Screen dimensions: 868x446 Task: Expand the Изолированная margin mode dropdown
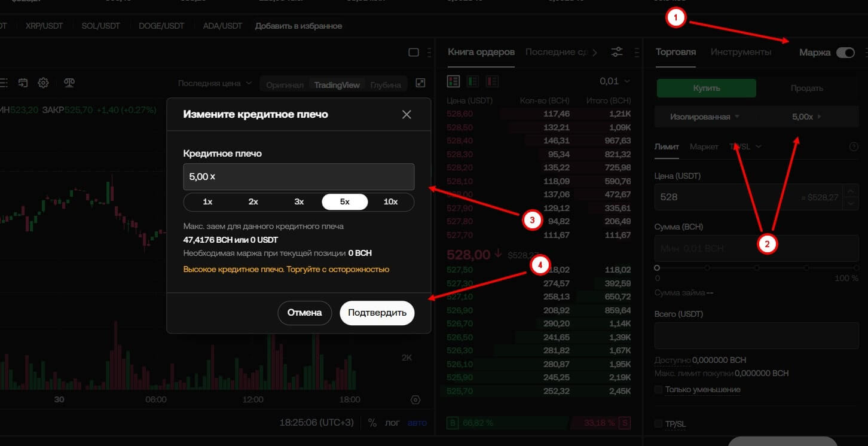point(704,117)
